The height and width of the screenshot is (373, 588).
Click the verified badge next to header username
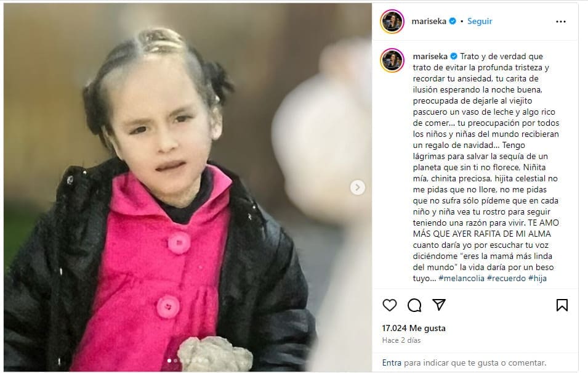point(453,22)
